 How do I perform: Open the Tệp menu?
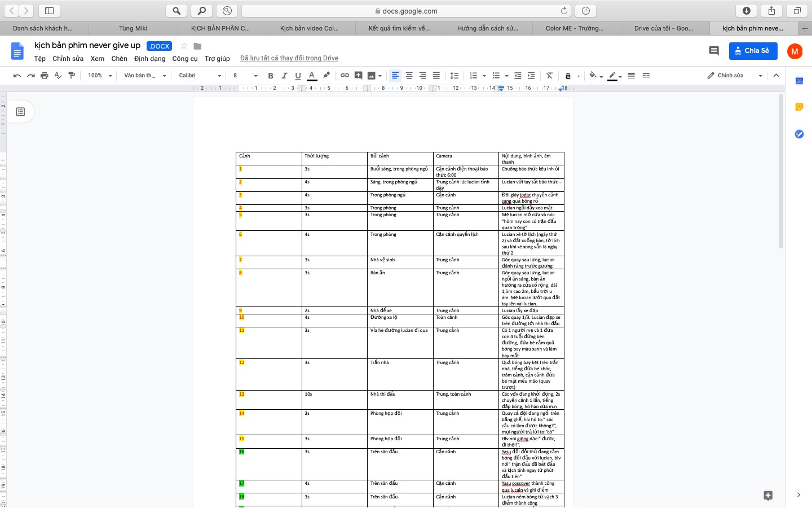(x=39, y=59)
